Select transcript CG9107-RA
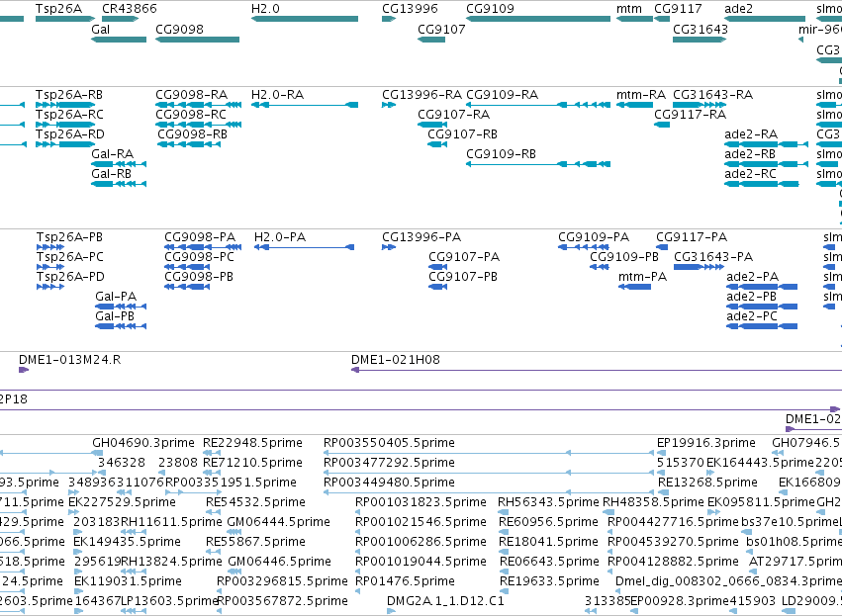Image resolution: width=842 pixels, height=616 pixels. 453,115
